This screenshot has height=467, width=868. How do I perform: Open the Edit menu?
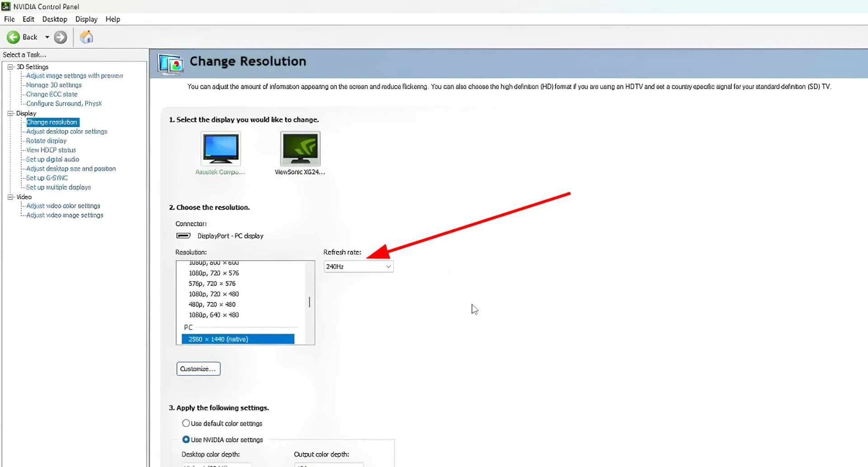(28, 19)
